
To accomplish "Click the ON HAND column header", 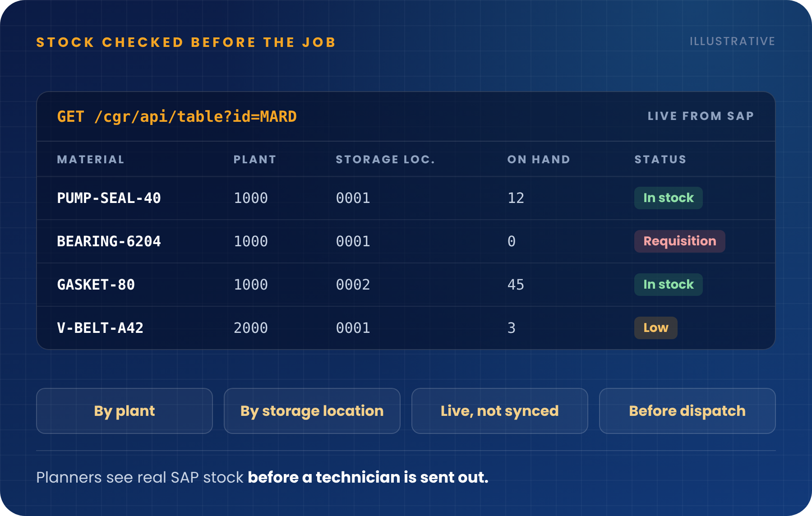I will click(x=539, y=160).
